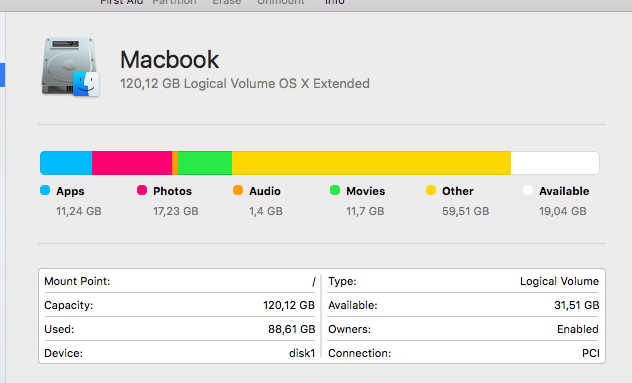Click the '31,51 GB' available value
This screenshot has height=383, width=632.
[x=577, y=305]
